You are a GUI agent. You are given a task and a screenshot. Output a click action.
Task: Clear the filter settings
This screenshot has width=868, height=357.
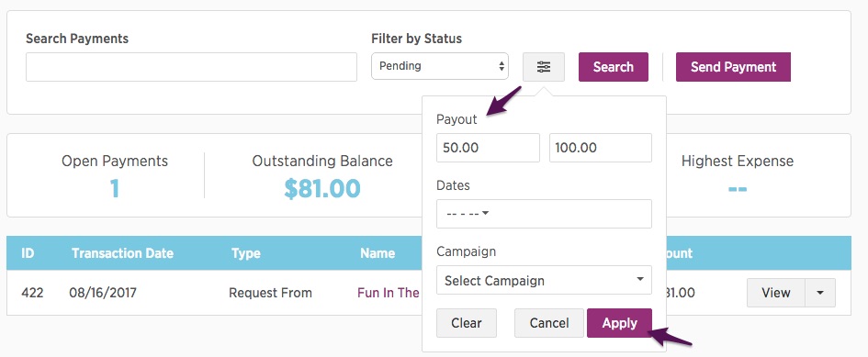[467, 323]
